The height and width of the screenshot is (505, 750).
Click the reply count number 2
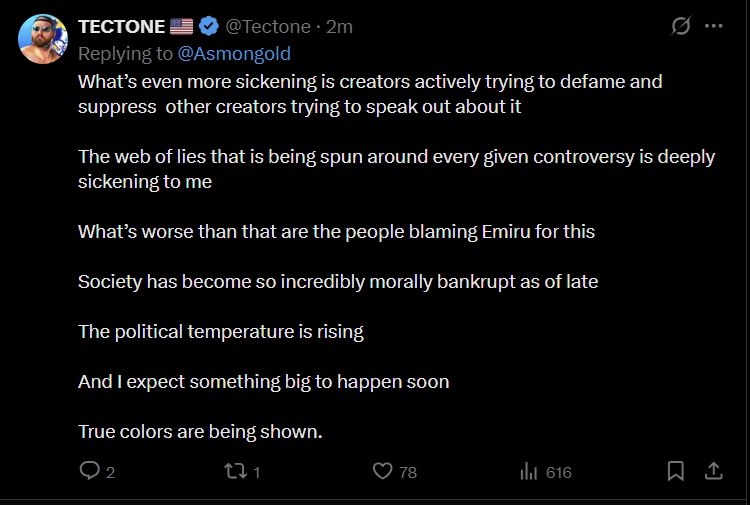pos(110,472)
